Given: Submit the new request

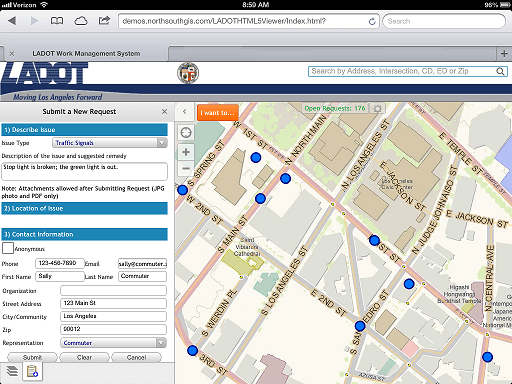Looking at the screenshot, I should pos(32,357).
